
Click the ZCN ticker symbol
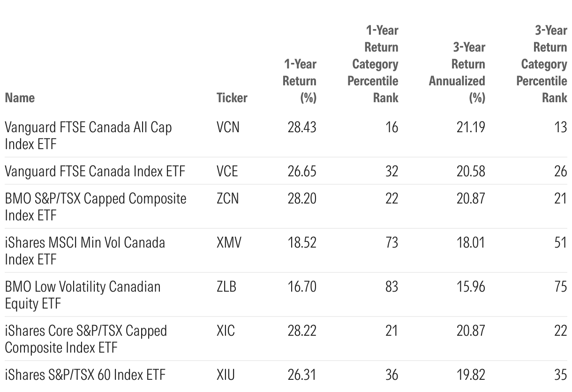[227, 198]
